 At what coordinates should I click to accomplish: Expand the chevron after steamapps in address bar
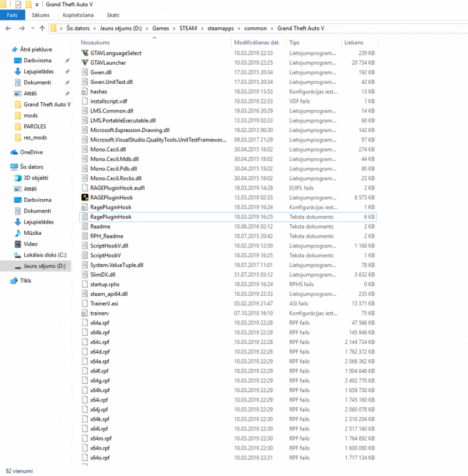239,29
